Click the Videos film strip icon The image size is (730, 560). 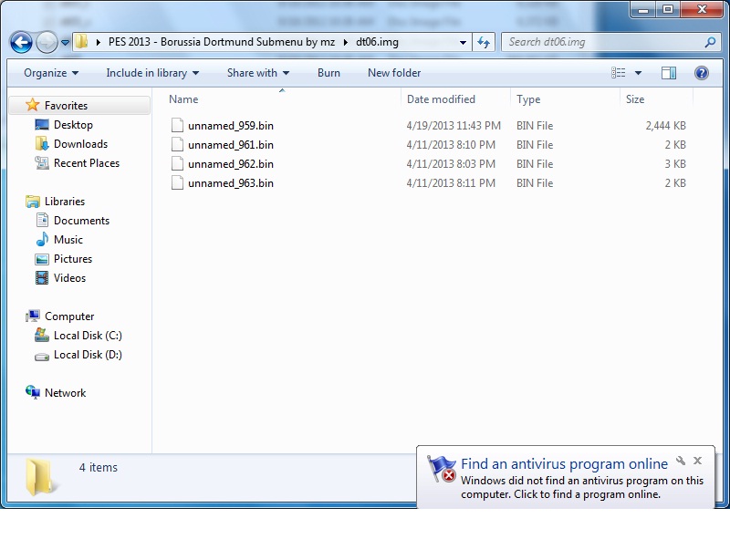click(x=42, y=278)
